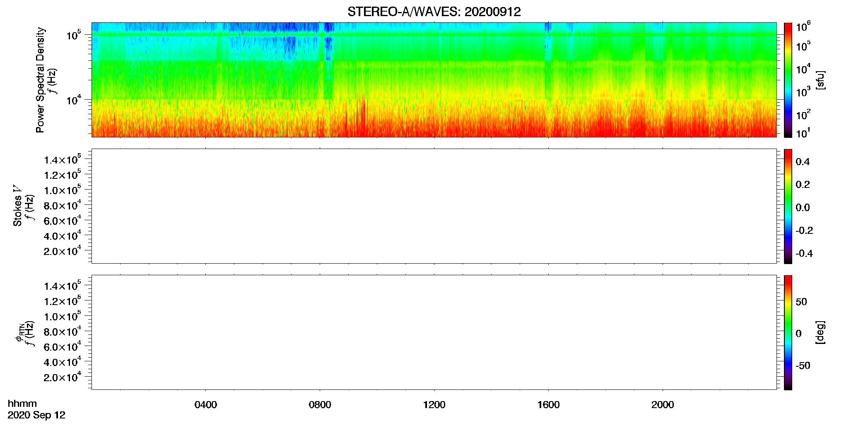Click the empty Stokes V plot panel

click(x=434, y=206)
